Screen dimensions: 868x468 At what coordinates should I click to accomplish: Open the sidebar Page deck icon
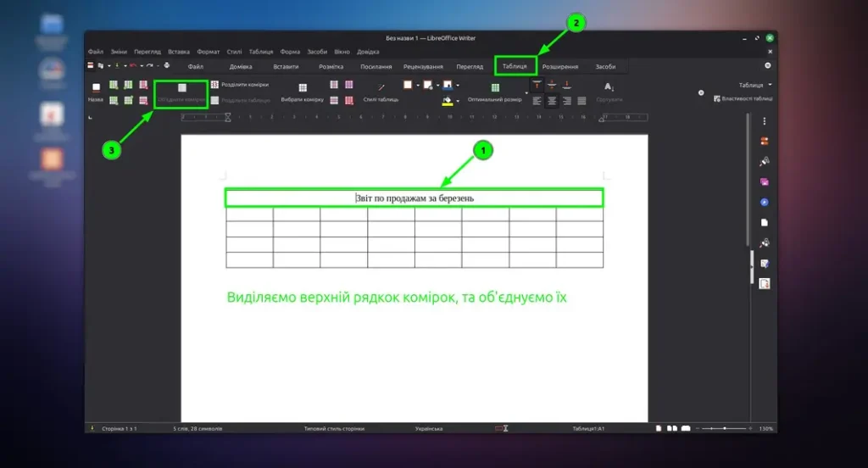click(x=765, y=223)
